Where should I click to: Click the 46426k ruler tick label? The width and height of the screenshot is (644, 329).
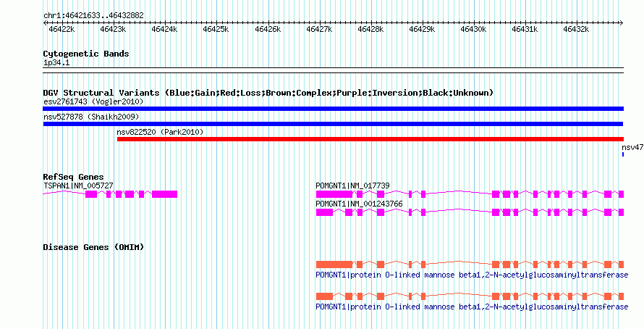point(268,29)
